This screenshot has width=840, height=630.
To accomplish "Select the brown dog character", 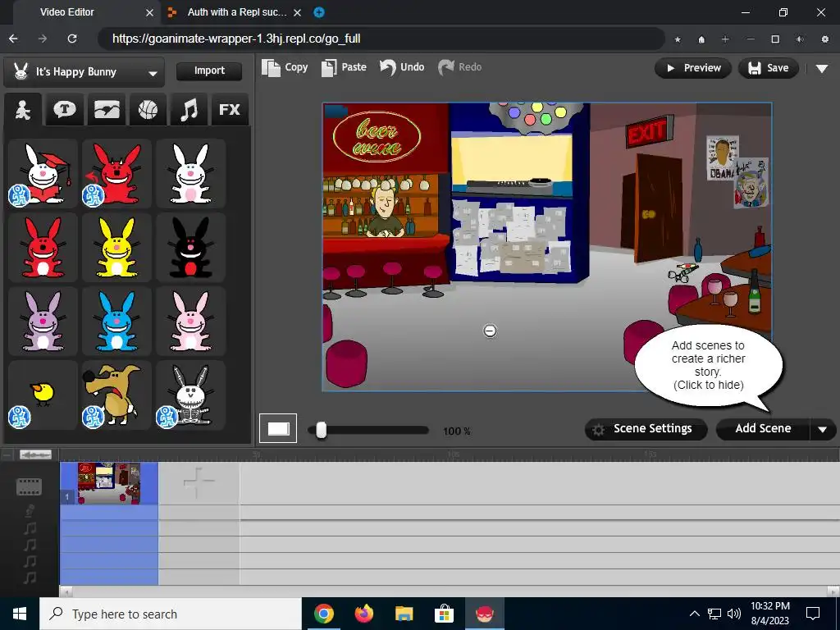I will 116,395.
